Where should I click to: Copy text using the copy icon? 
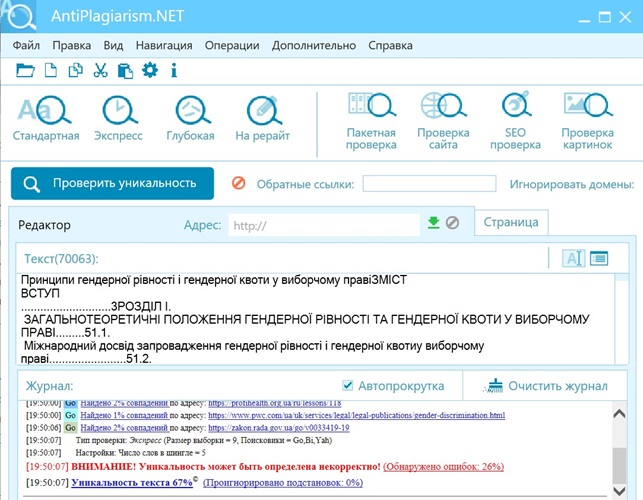point(75,70)
